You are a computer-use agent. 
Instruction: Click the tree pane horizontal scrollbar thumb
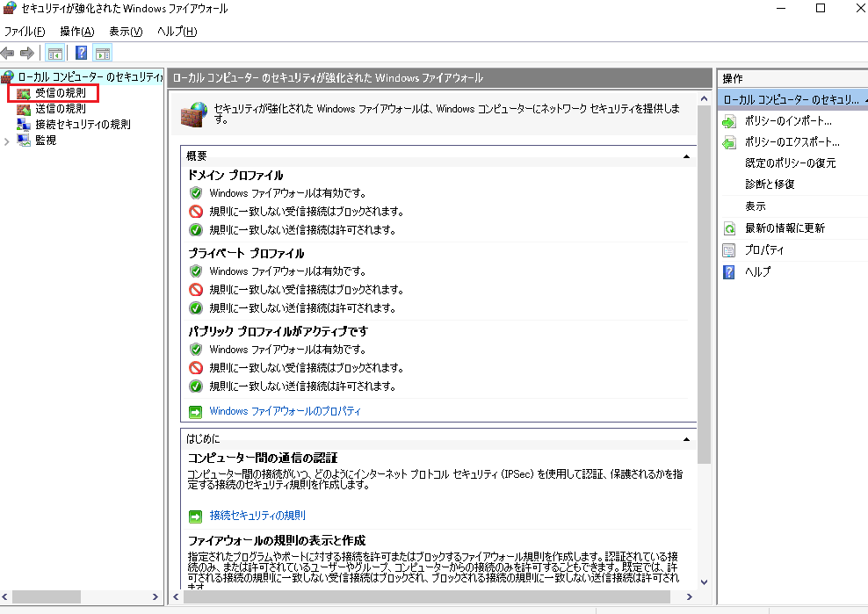pyautogui.click(x=47, y=596)
